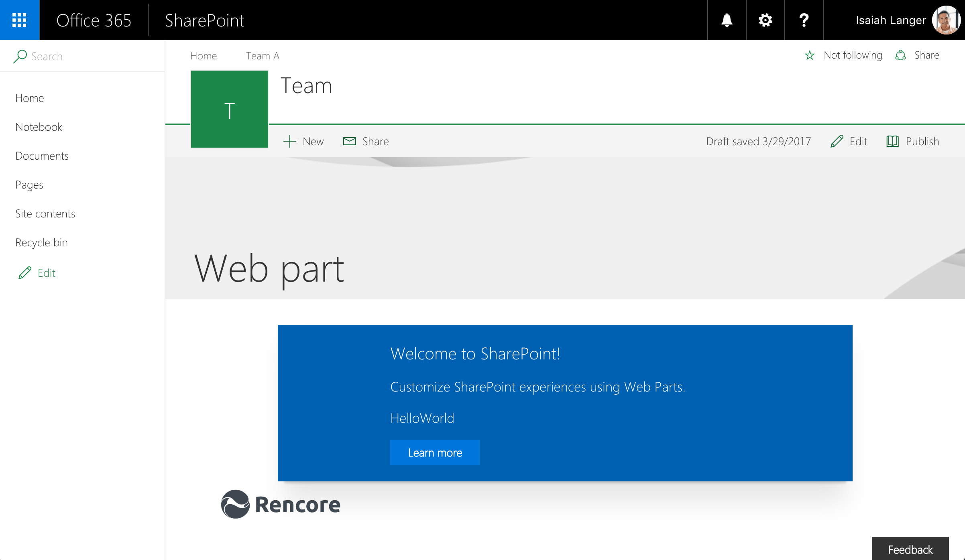Open the help question mark

804,20
